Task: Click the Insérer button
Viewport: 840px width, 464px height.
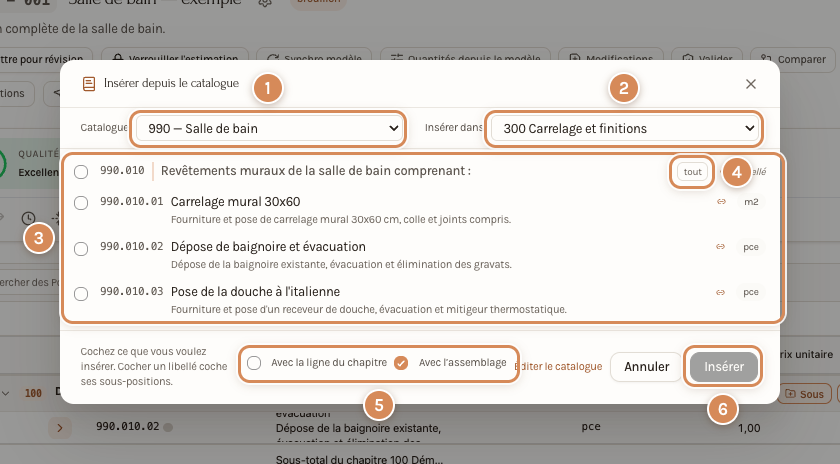Action: pyautogui.click(x=724, y=366)
